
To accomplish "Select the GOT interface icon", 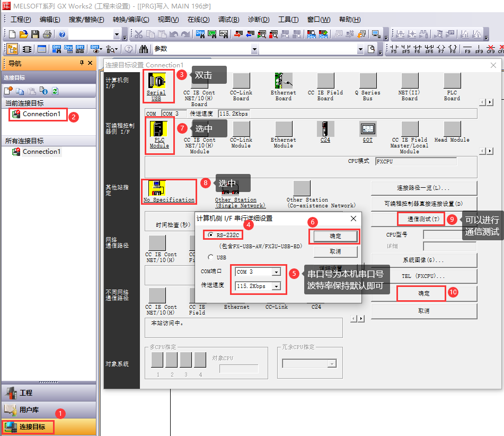I will click(x=368, y=129).
